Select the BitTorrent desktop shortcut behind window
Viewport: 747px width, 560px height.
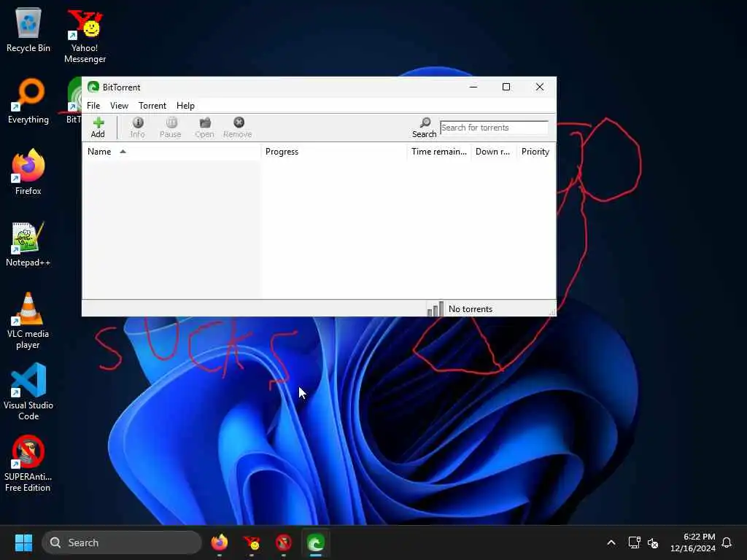tap(74, 101)
